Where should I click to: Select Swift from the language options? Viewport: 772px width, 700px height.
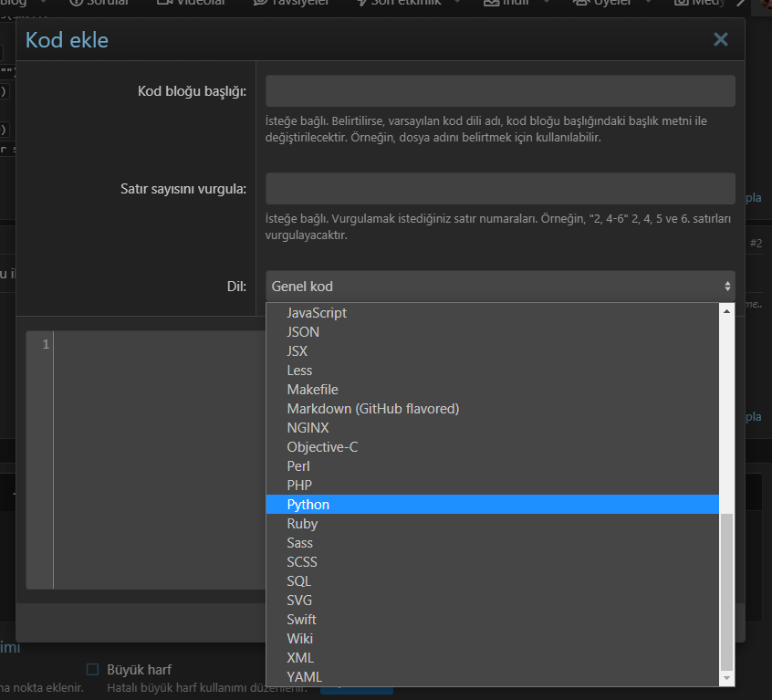301,620
